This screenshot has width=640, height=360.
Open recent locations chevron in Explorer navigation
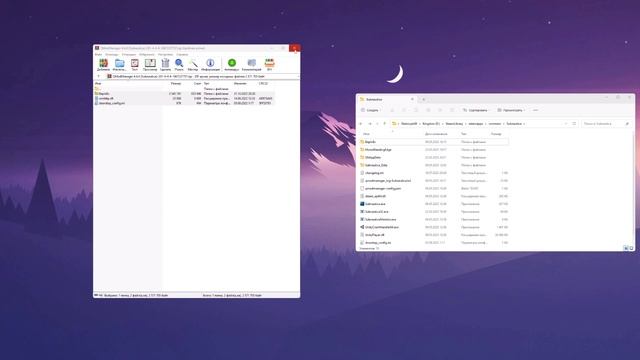(377, 124)
